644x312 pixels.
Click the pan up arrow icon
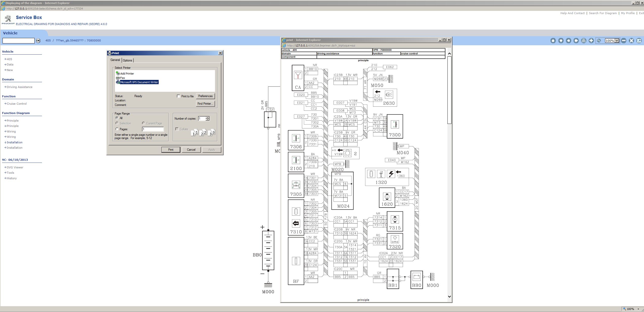click(553, 41)
